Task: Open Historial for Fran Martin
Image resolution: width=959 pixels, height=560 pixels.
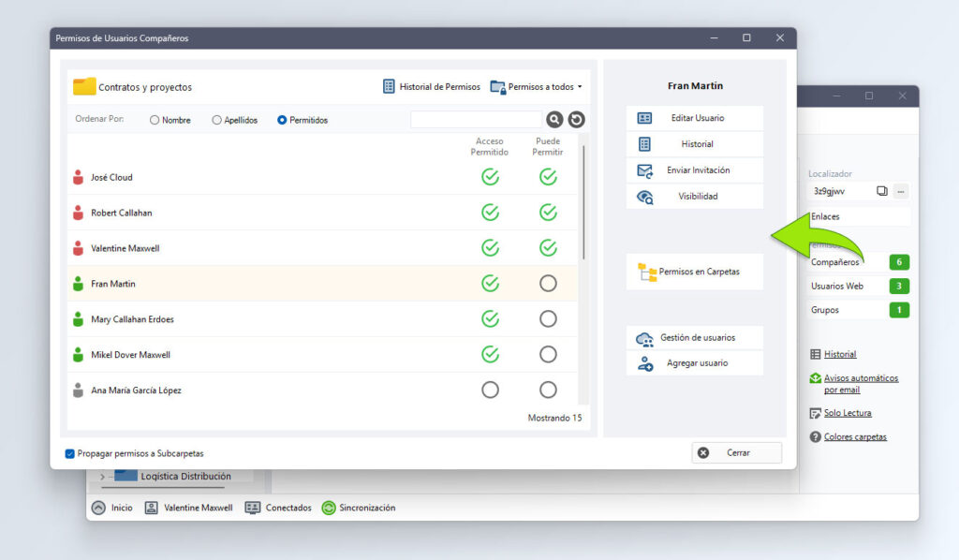Action: point(694,144)
